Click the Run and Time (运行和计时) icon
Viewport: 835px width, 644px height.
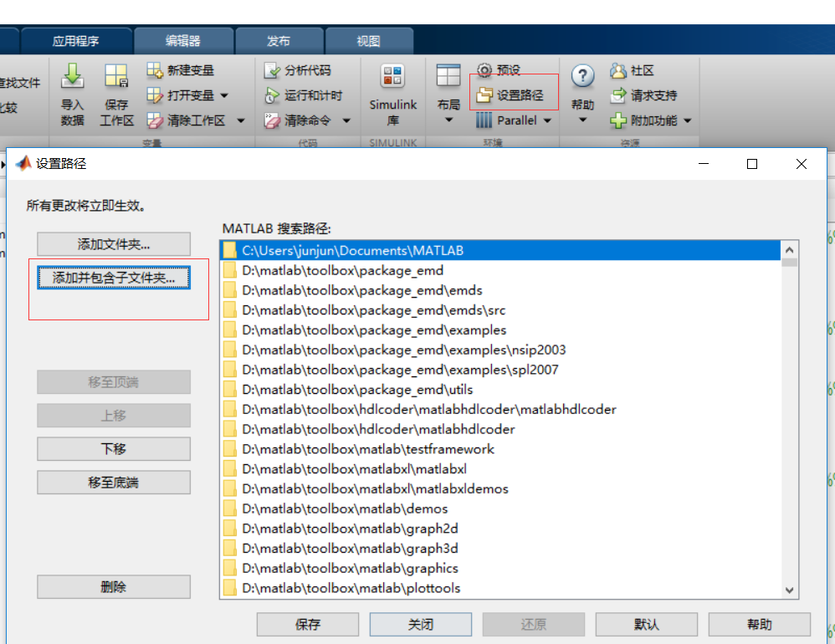(272, 95)
